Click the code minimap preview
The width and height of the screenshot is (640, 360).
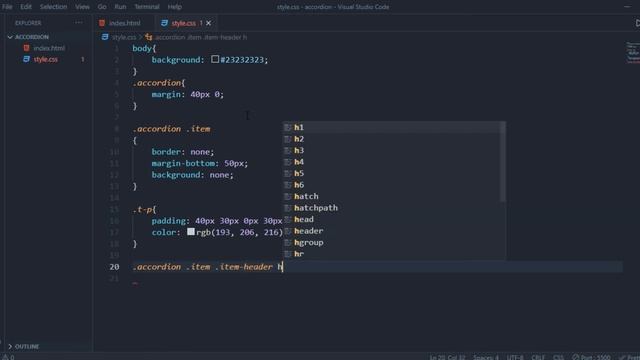pos(633,52)
